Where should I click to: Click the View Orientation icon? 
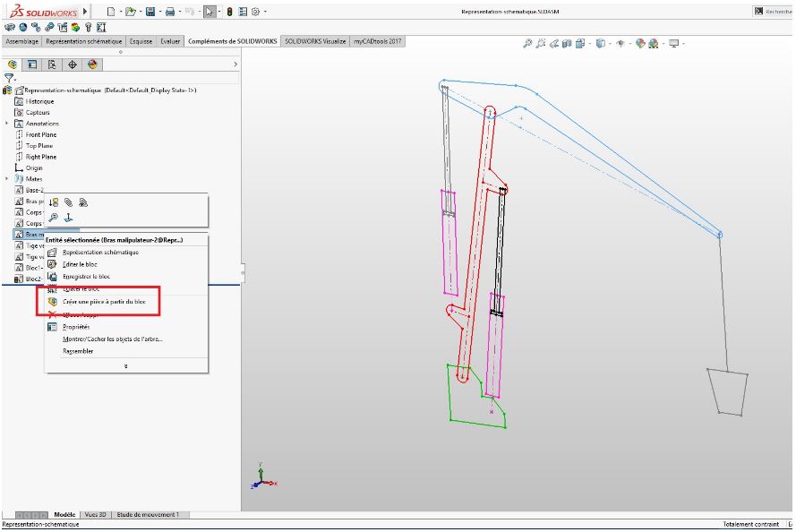[x=579, y=44]
